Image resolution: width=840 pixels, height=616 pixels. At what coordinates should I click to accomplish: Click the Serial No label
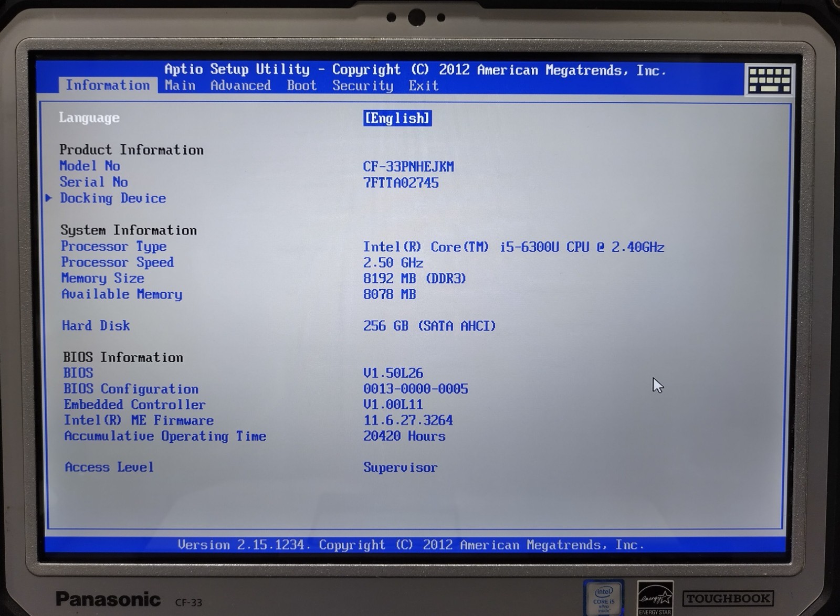(x=94, y=182)
